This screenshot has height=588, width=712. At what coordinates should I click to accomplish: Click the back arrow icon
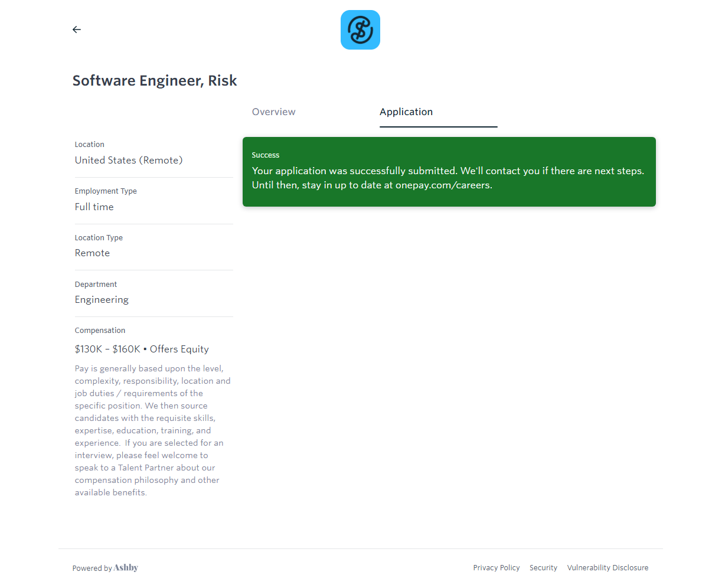(x=77, y=30)
